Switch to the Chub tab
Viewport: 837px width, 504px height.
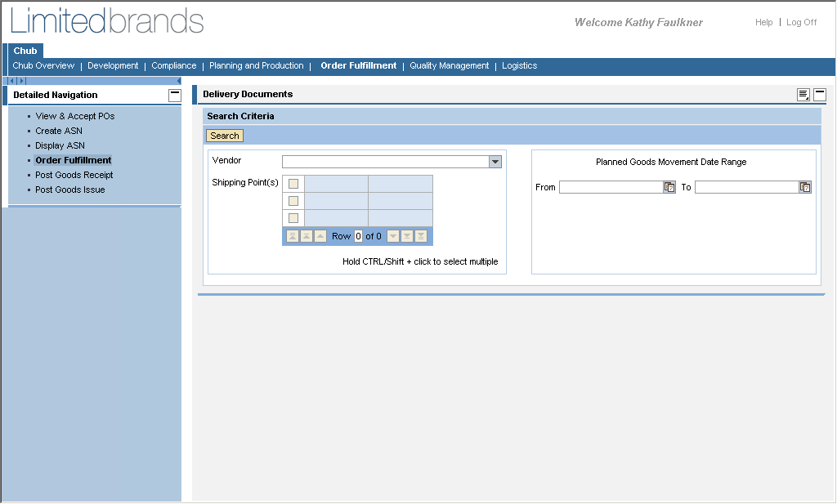(25, 51)
